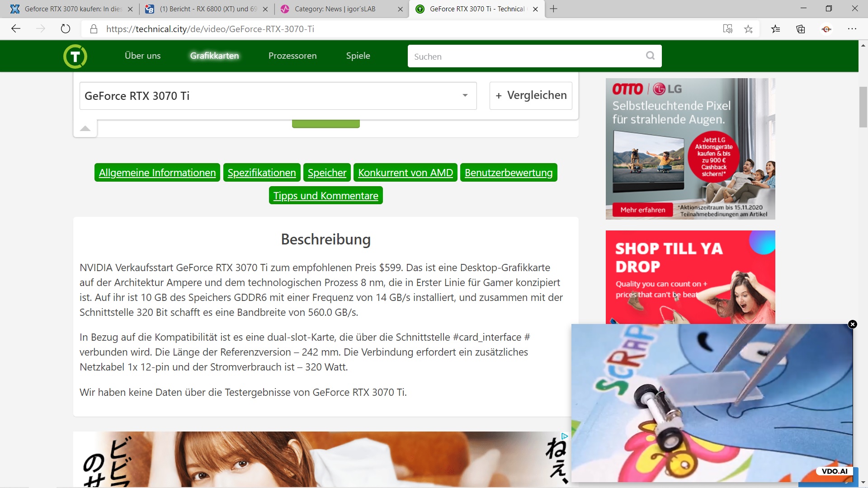
Task: Open the Grafikkarten menu
Action: (x=214, y=56)
